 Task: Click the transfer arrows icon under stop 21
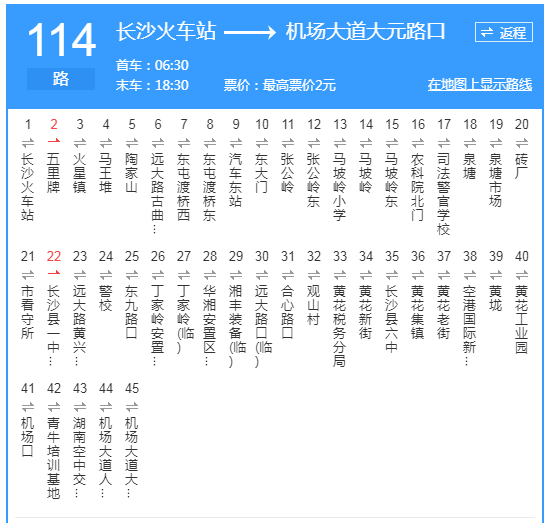click(28, 275)
